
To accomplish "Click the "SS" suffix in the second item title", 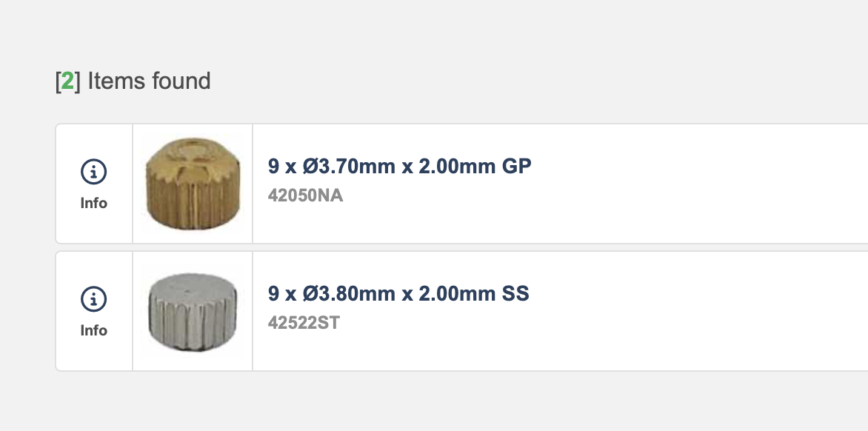I will [x=515, y=294].
